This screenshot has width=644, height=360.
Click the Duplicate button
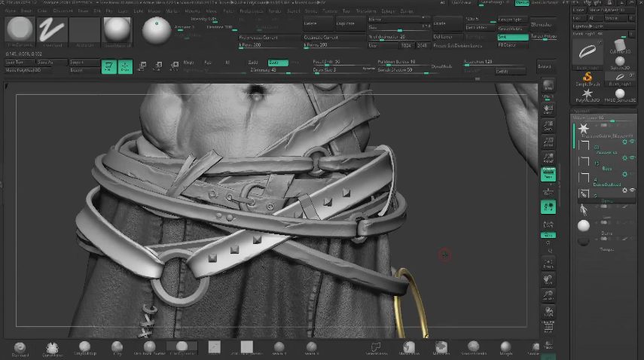pos(350,24)
